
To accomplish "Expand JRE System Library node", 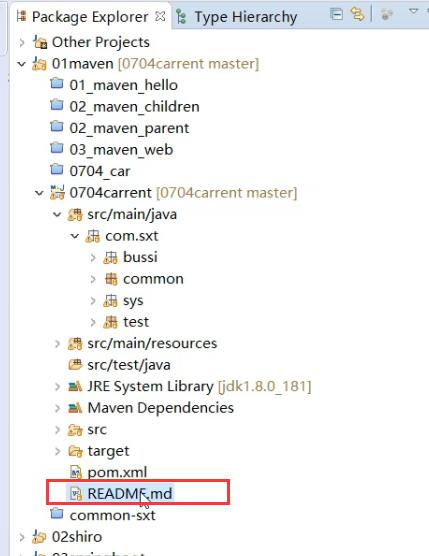I will pyautogui.click(x=57, y=387).
